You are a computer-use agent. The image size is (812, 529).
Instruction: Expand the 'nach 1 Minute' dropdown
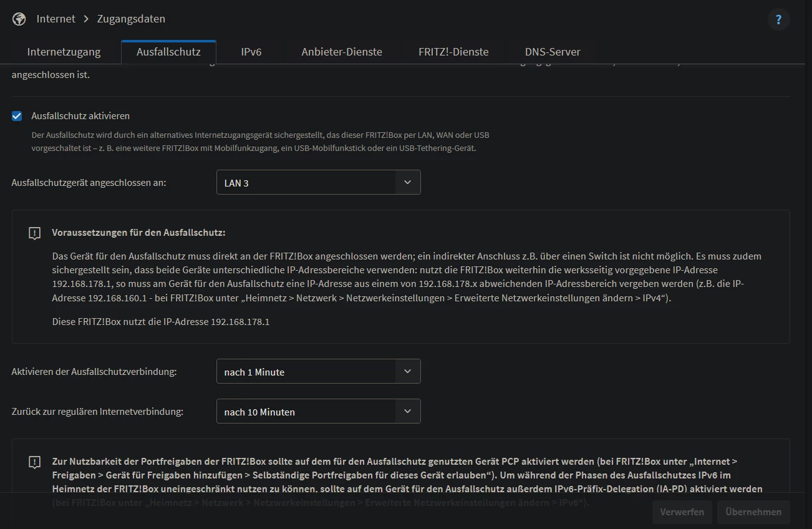tap(318, 372)
